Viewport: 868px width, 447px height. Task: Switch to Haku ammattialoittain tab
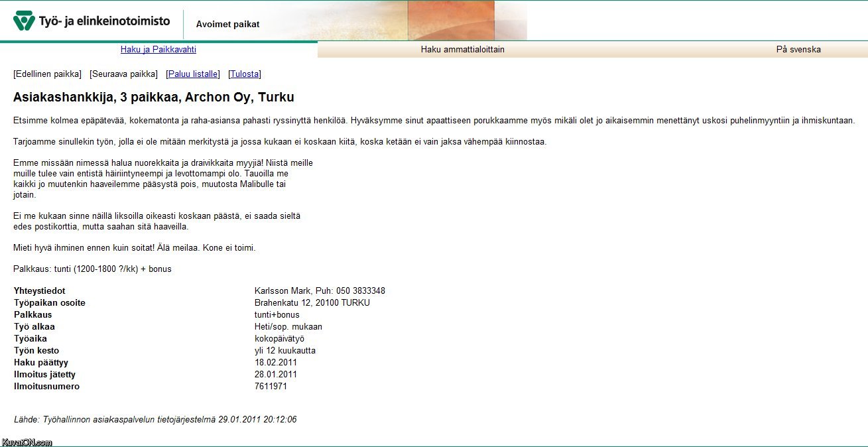pyautogui.click(x=463, y=49)
